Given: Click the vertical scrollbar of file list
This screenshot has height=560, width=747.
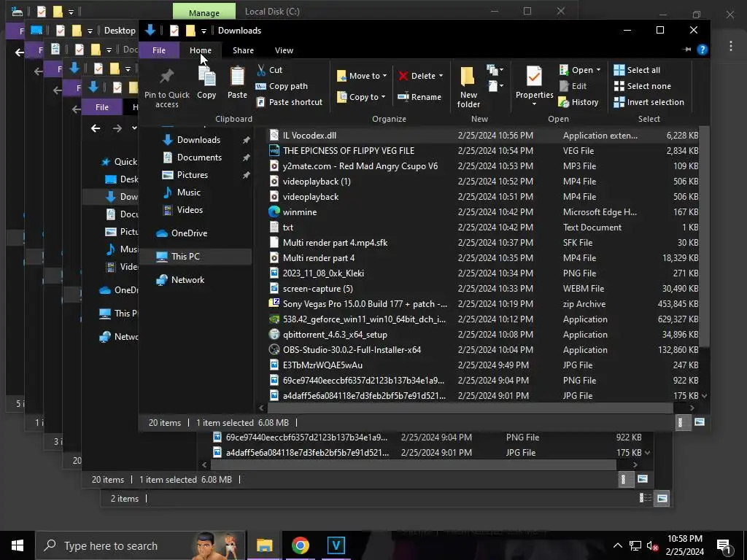Looking at the screenshot, I should (x=705, y=237).
